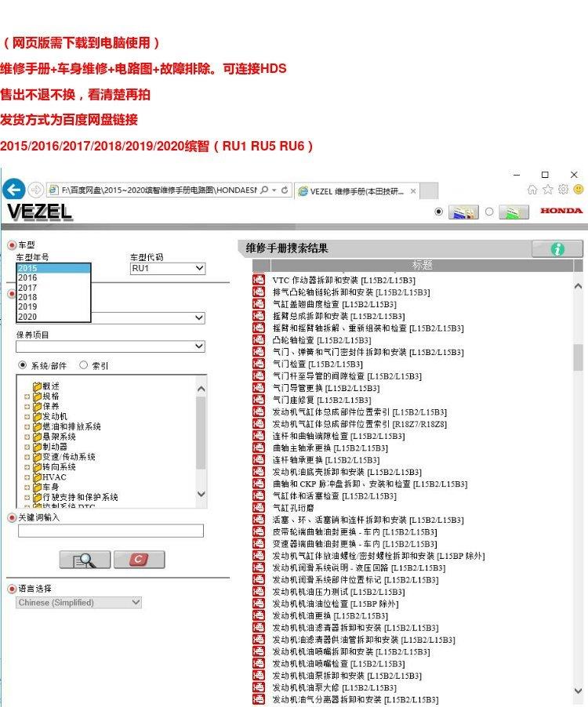This screenshot has width=588, height=707.
Task: Open the browser settings gear icon
Action: (563, 190)
